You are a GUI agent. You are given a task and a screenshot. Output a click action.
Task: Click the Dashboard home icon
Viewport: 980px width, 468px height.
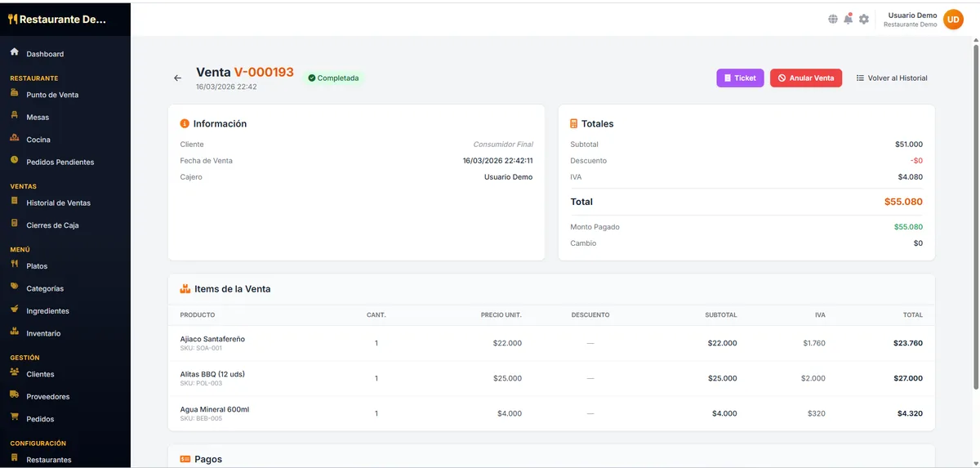click(15, 52)
